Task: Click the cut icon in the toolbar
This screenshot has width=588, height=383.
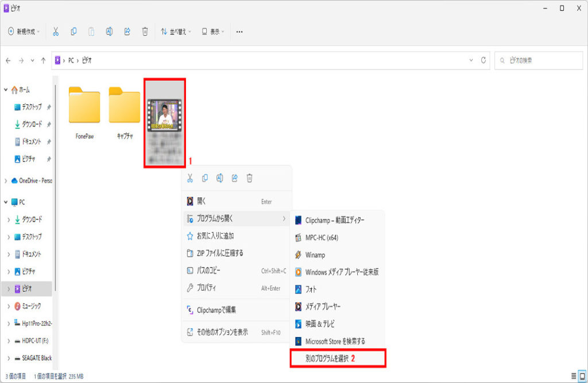Action: (56, 32)
